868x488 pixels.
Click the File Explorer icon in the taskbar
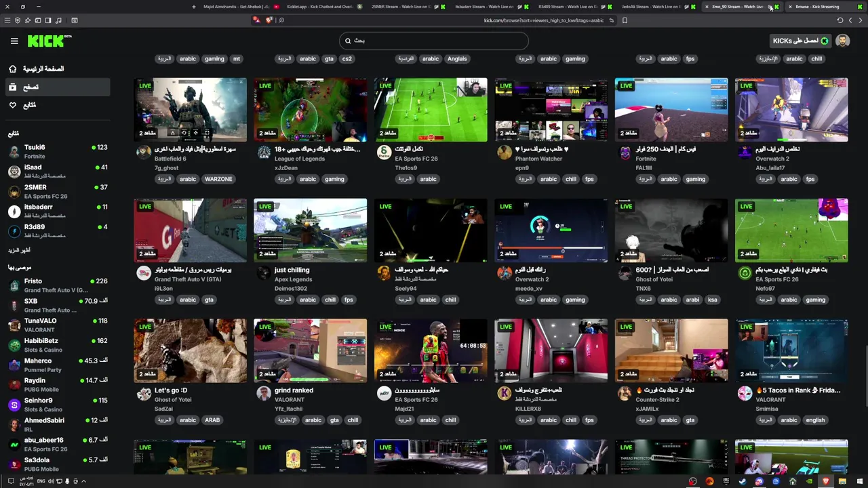pyautogui.click(x=842, y=481)
